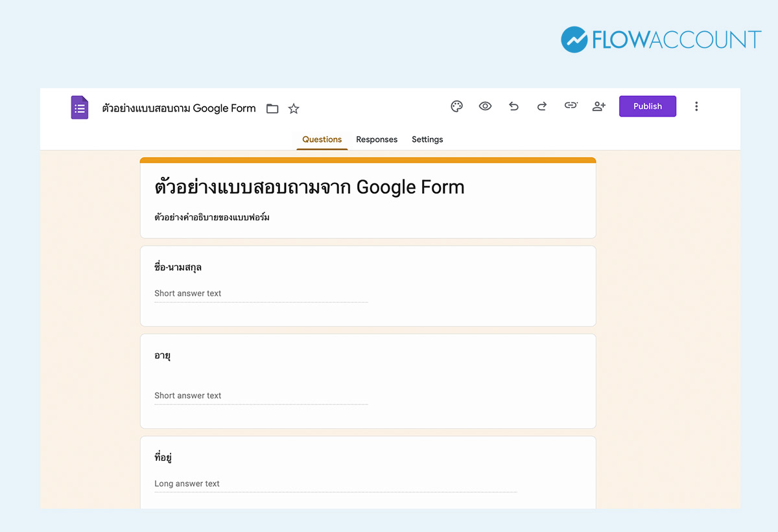Copy the responder link icon
The width and height of the screenshot is (778, 532).
[571, 105]
